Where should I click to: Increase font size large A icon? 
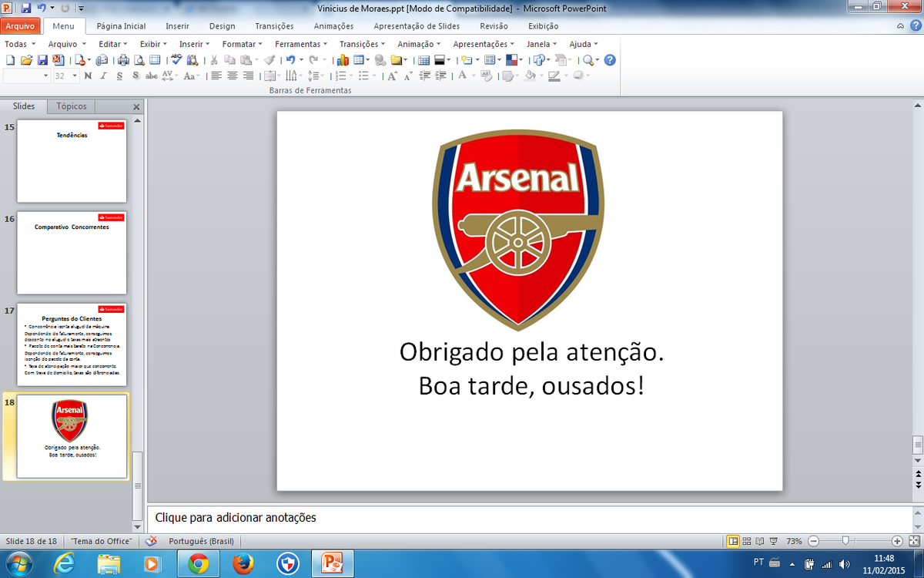pos(393,76)
